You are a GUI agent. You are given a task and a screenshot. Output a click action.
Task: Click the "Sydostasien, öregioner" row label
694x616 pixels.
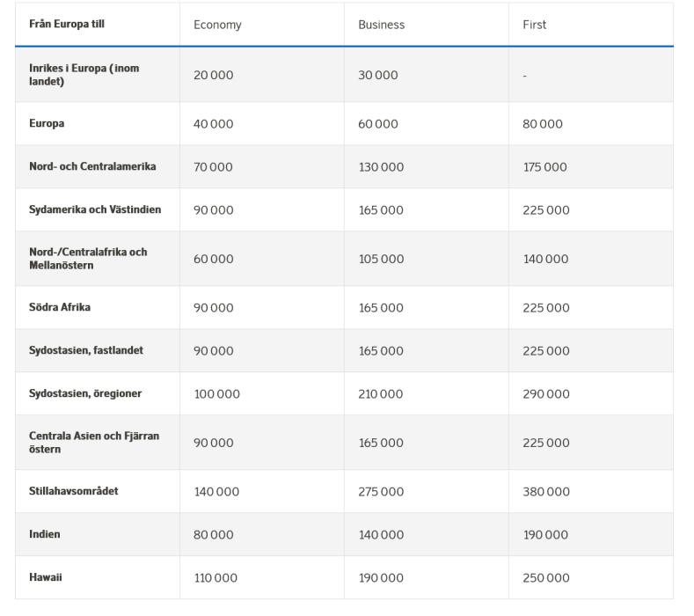point(85,394)
